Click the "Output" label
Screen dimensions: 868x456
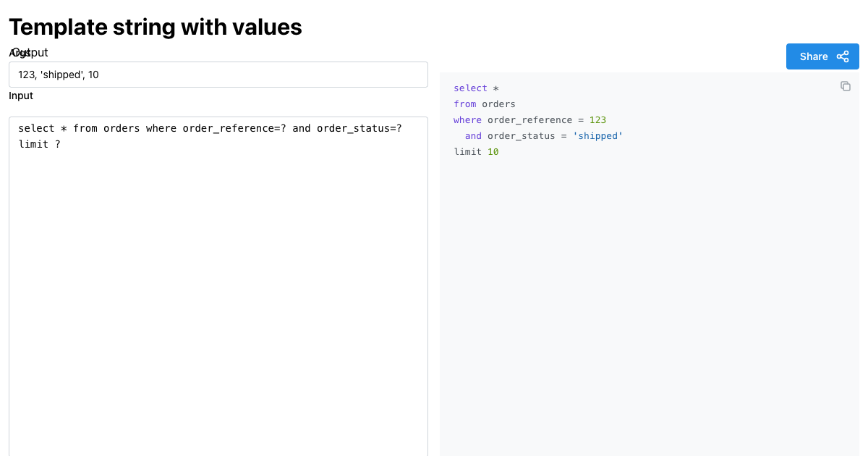click(x=30, y=52)
